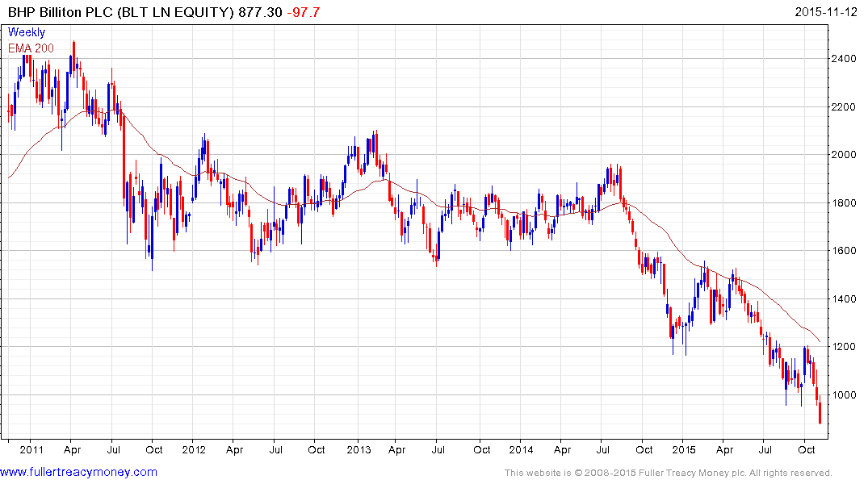Click the 1800 price axis label

tap(844, 203)
